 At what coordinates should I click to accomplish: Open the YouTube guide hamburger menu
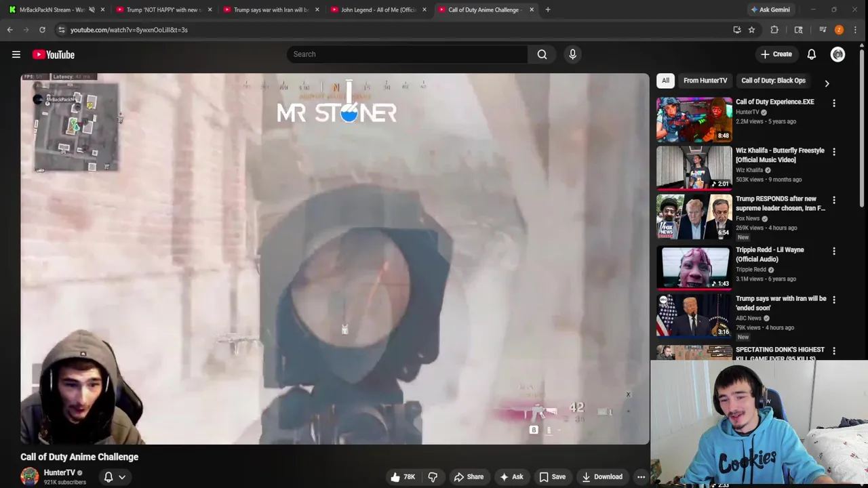(x=16, y=54)
